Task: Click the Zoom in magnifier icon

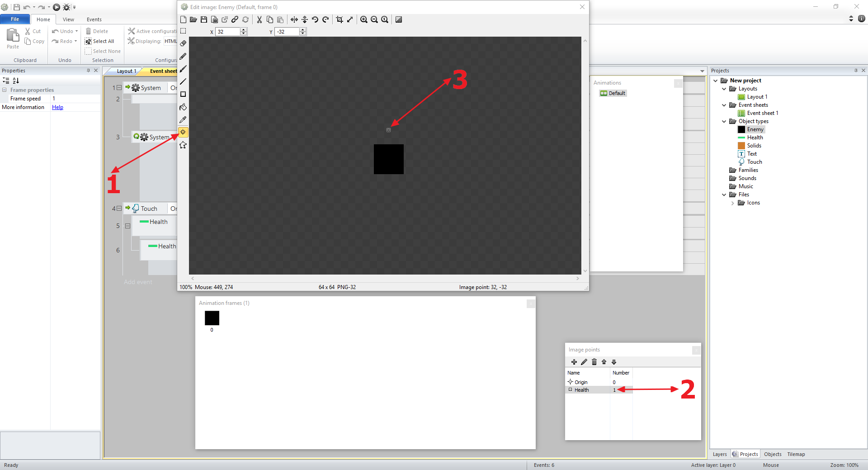Action: pyautogui.click(x=364, y=19)
